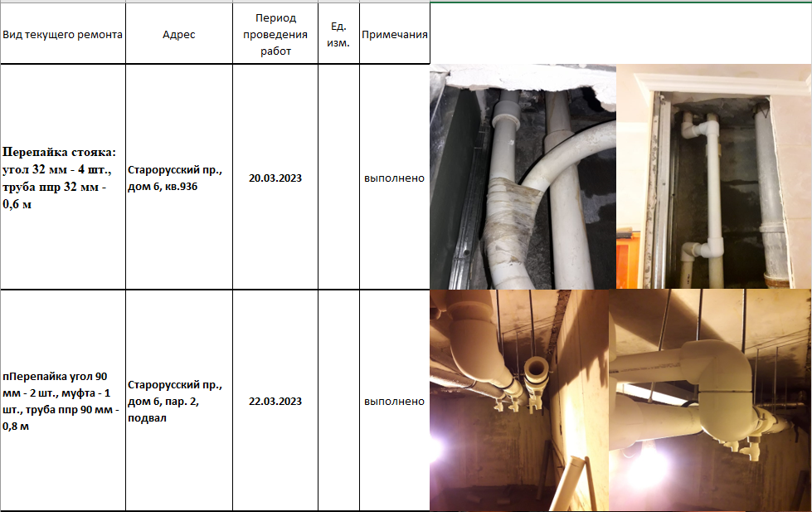Click the empty unit cell in the 22.03.2023 row

(338, 401)
